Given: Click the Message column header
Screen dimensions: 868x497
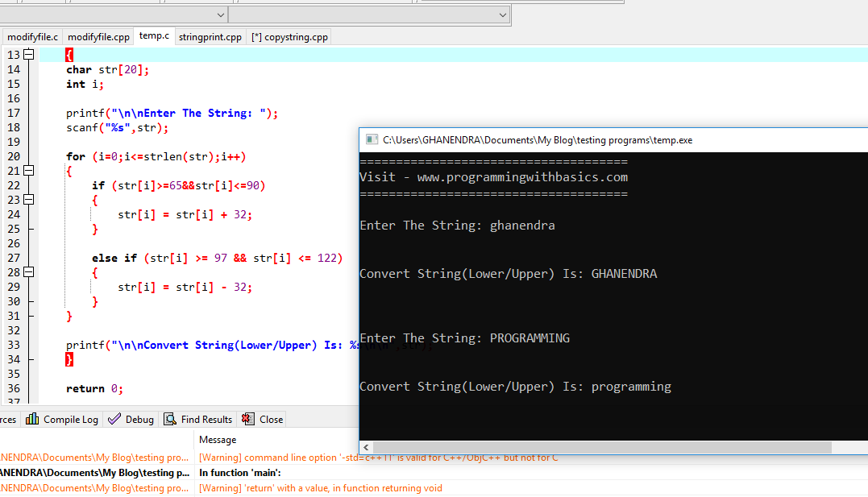Looking at the screenshot, I should [218, 440].
